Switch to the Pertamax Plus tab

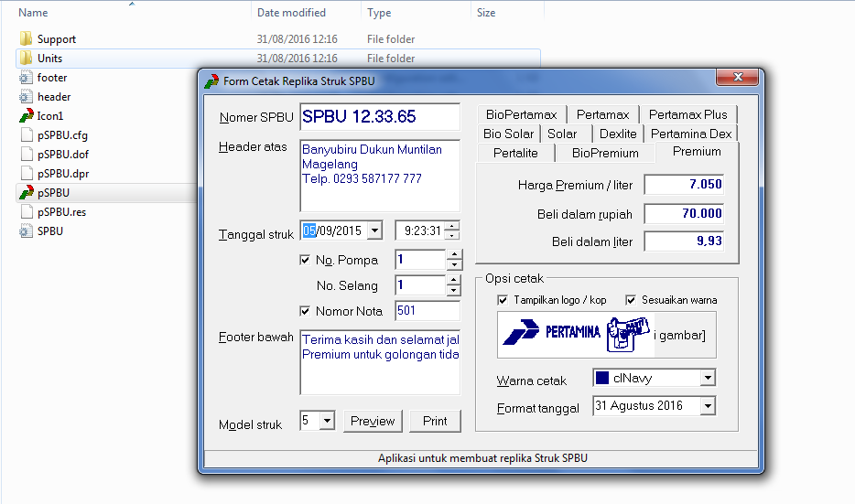click(x=688, y=114)
